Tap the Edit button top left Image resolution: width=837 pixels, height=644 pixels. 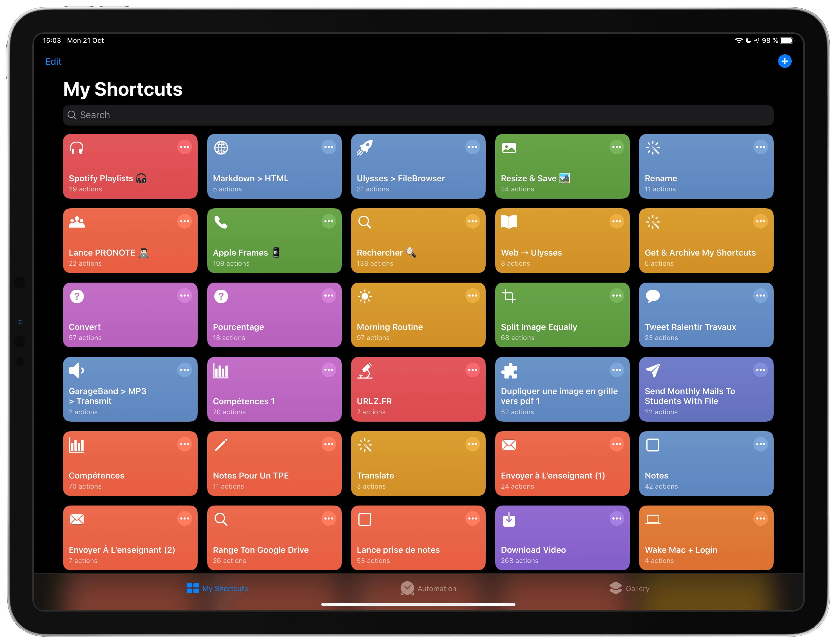(53, 62)
